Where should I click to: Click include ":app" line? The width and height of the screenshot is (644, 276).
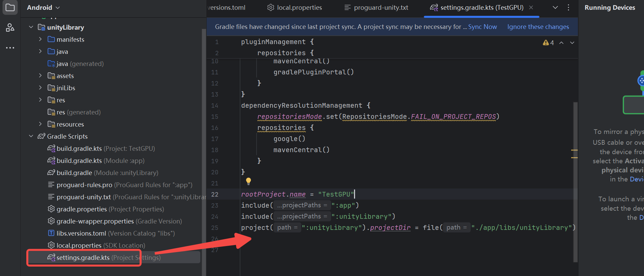[x=300, y=205]
